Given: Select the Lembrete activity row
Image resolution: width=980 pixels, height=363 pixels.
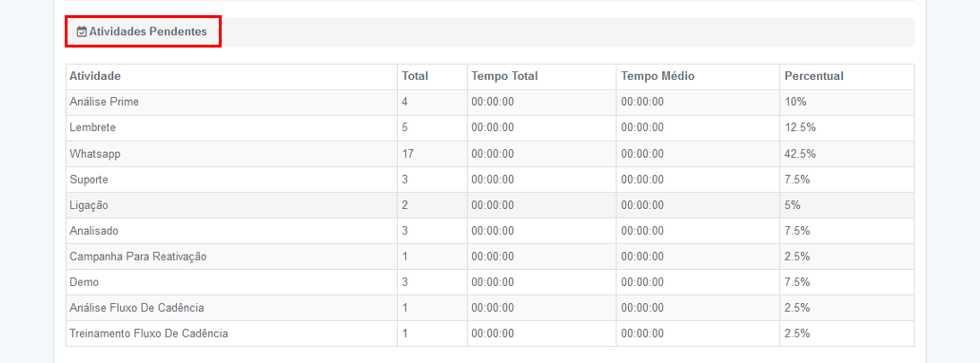Looking at the screenshot, I should (x=490, y=128).
